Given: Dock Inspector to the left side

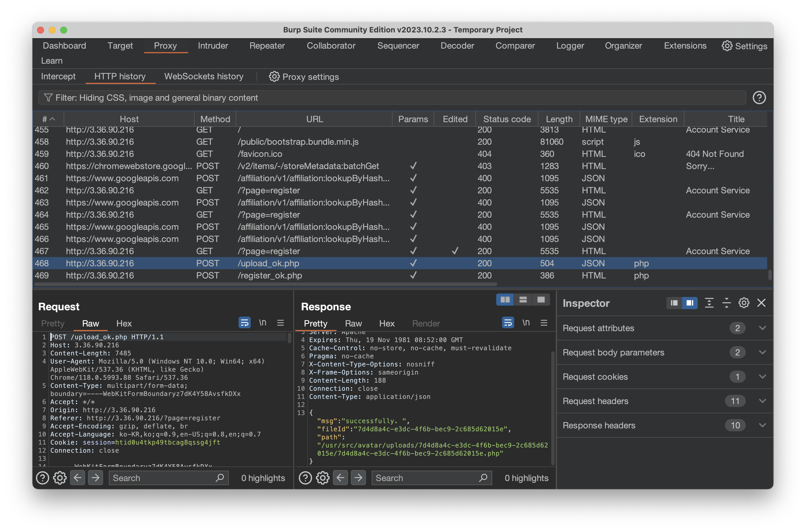Looking at the screenshot, I should [674, 303].
